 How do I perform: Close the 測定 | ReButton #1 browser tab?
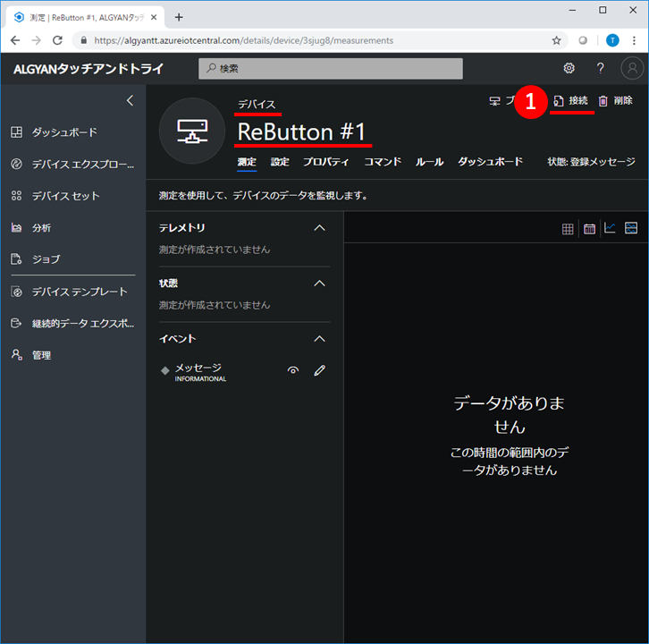point(154,17)
